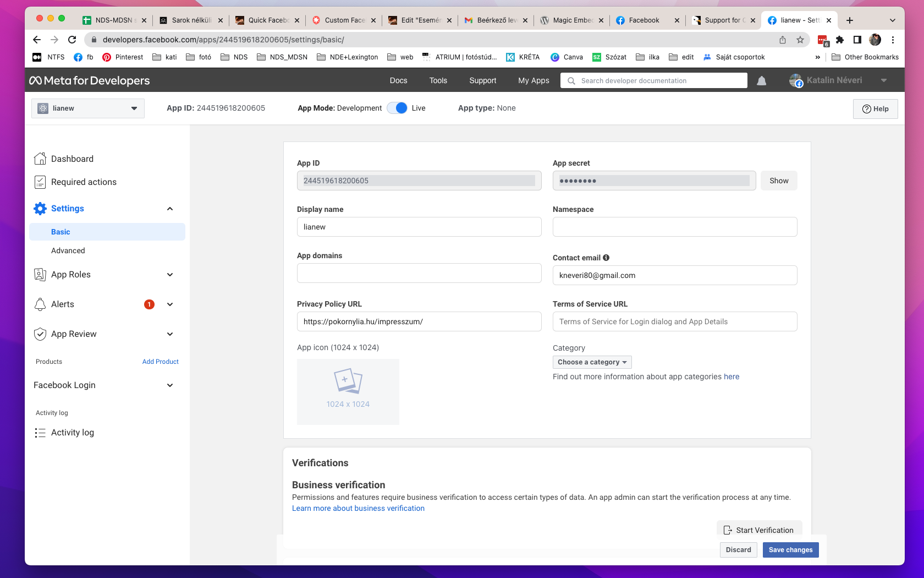Click the Terms of Service URL field
Image resolution: width=924 pixels, height=578 pixels.
tap(675, 321)
